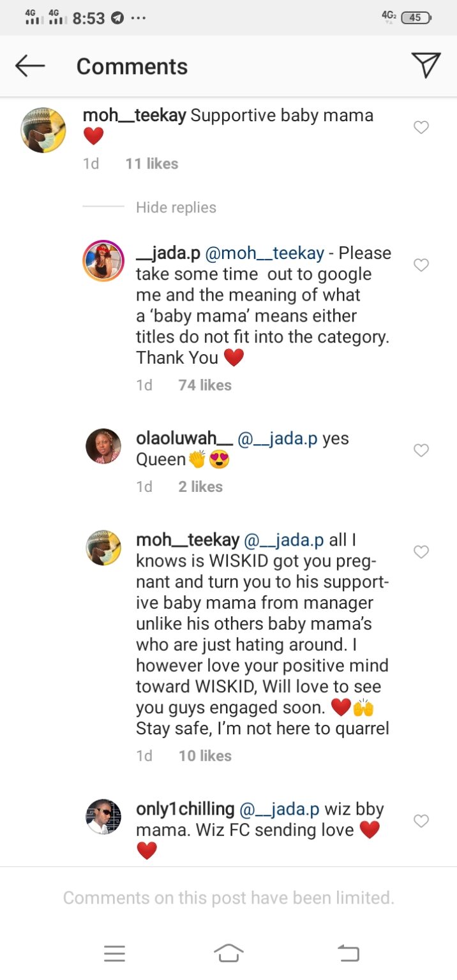Tap @__jada.p mention in olaoluwah__'s reply
This screenshot has width=457, height=980.
click(277, 439)
